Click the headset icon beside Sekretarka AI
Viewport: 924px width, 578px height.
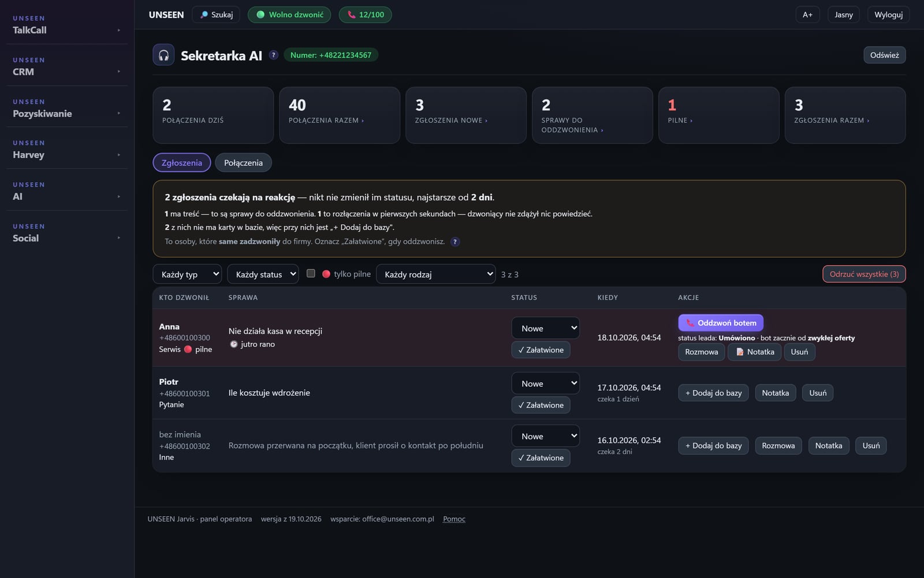point(163,55)
